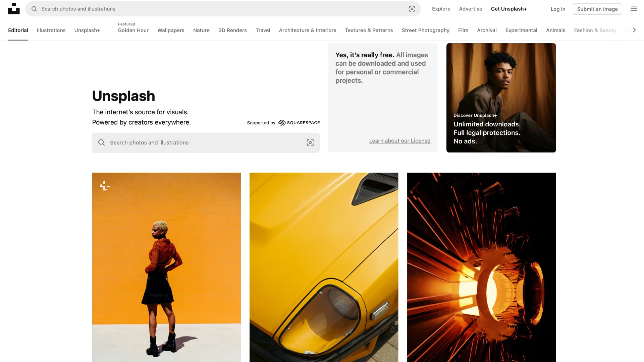
Task: Open Learn about our License link
Action: click(399, 141)
